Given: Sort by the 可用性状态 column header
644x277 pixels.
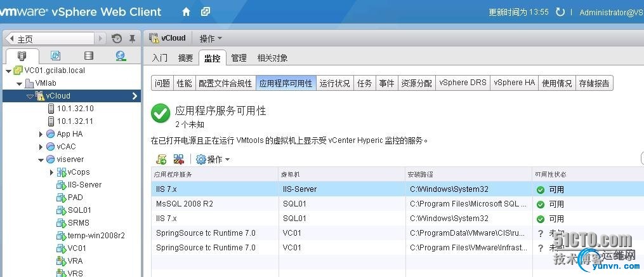Looking at the screenshot, I should (588, 174).
